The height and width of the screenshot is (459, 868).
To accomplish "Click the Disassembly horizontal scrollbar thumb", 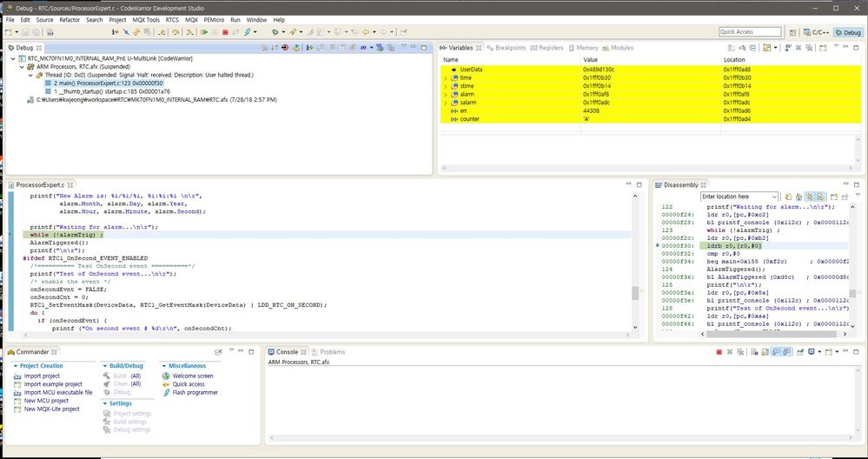I will (x=772, y=334).
